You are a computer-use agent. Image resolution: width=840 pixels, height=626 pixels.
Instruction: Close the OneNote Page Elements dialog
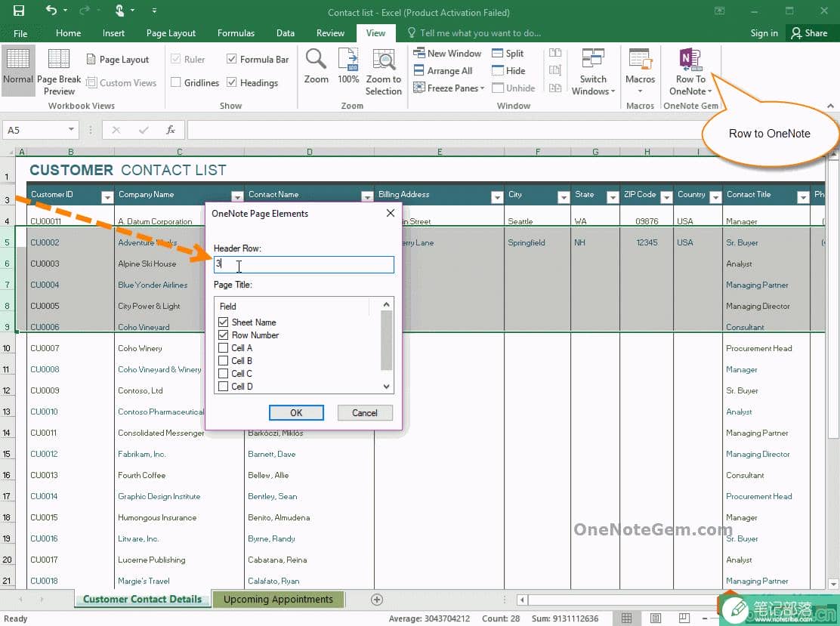click(391, 213)
